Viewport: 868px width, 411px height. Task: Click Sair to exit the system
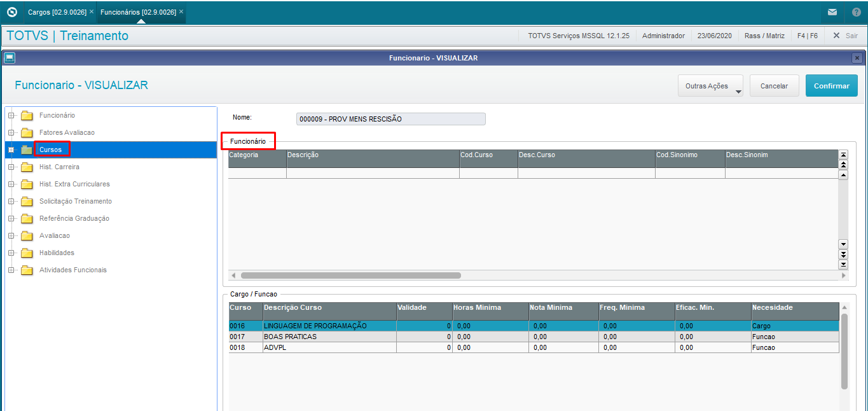point(845,36)
